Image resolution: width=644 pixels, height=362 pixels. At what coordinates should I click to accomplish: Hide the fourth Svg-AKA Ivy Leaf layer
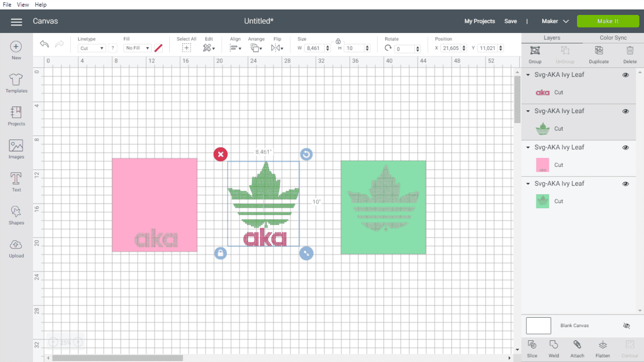pyautogui.click(x=625, y=184)
